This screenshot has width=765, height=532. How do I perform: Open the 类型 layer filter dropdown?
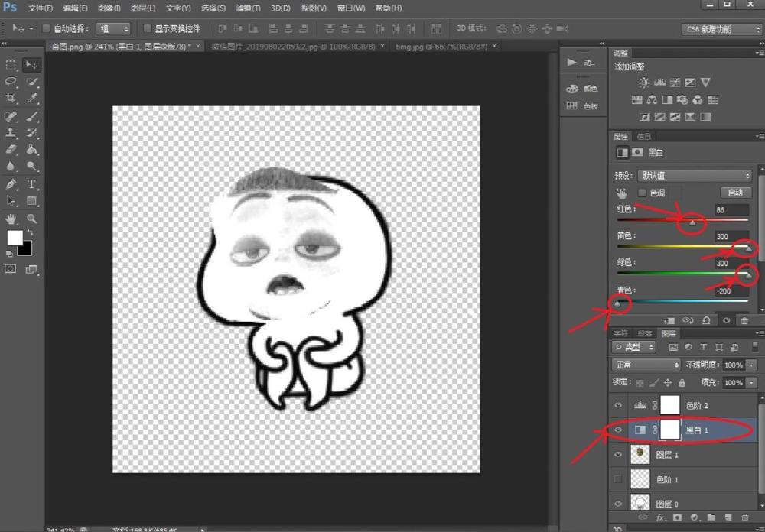point(633,347)
